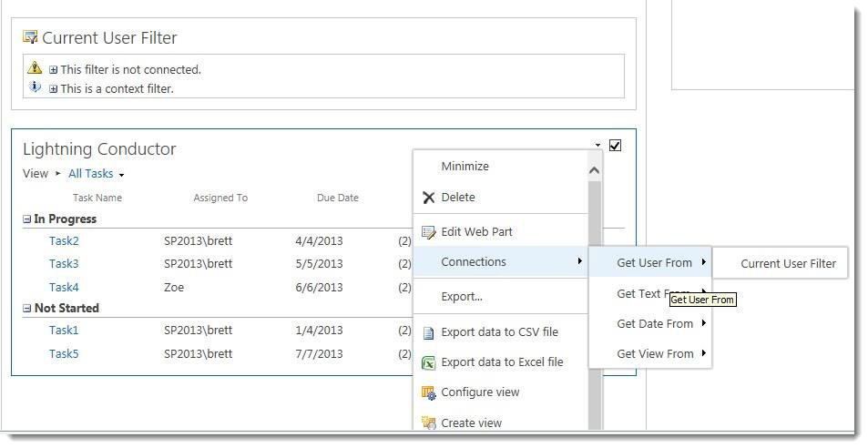
Task: Open the All Tasks view dropdown
Action: tap(121, 175)
